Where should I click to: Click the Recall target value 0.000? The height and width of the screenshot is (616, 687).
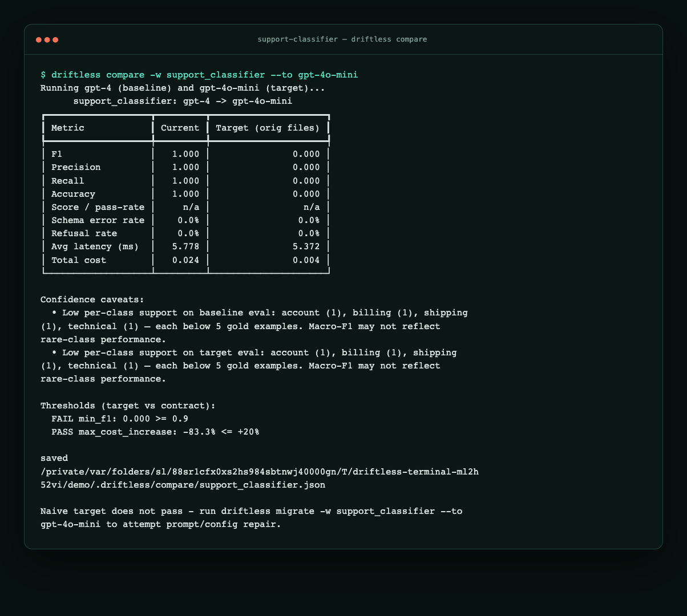point(306,181)
